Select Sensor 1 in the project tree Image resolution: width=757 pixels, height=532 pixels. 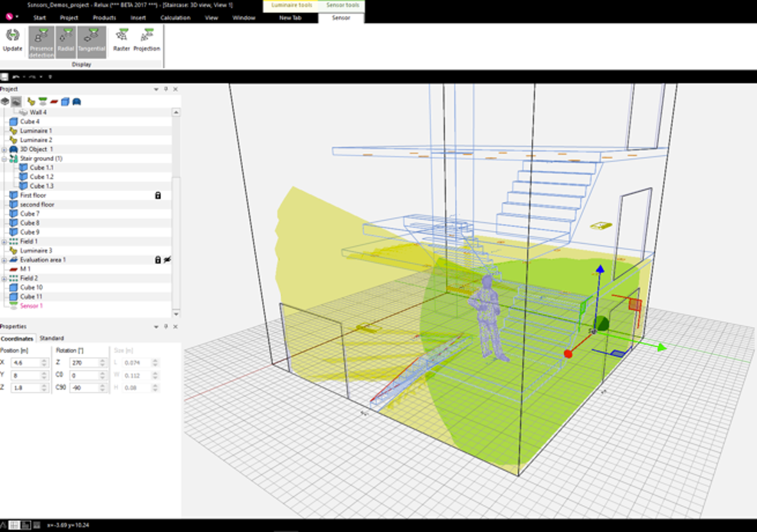point(31,306)
